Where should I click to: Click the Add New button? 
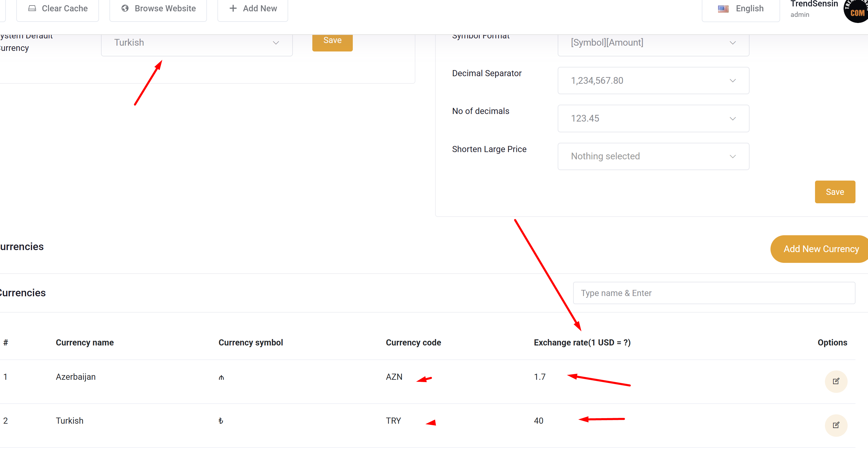253,9
